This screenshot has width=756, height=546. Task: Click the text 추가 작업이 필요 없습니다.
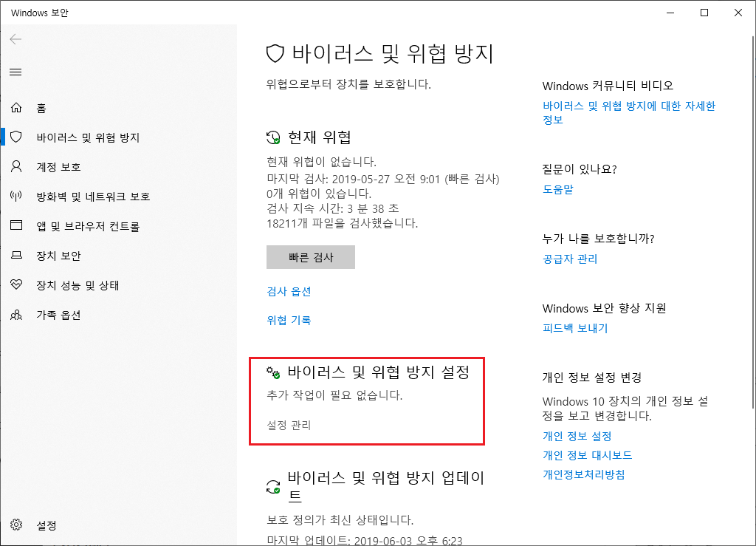pos(334,395)
